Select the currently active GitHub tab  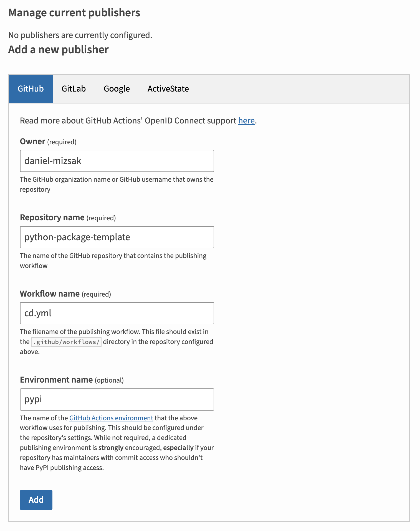[31, 88]
